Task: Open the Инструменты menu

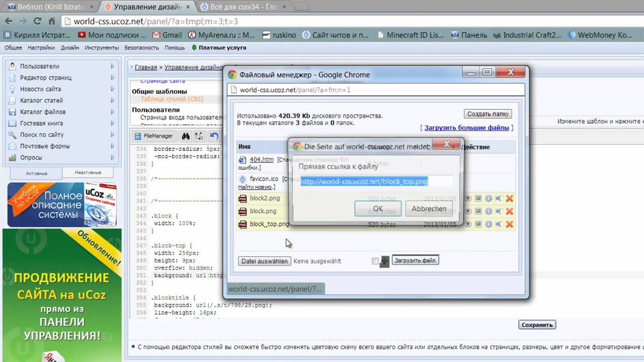Action: pos(102,48)
